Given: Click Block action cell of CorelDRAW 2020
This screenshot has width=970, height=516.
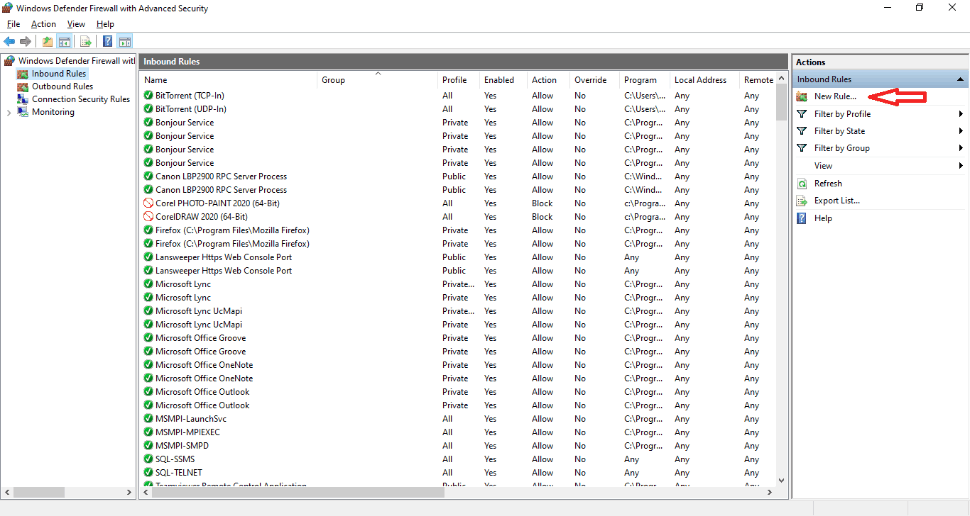Looking at the screenshot, I should pyautogui.click(x=542, y=217).
